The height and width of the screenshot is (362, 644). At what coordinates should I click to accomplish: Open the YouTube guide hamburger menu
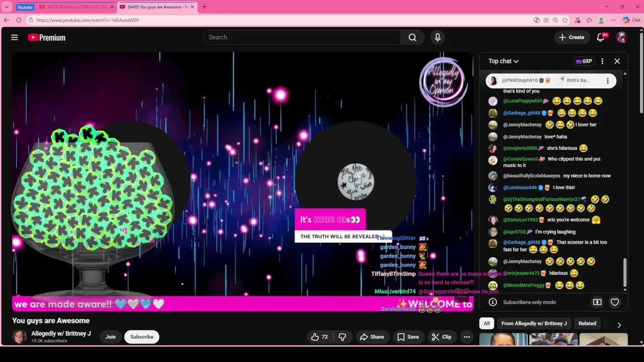[x=15, y=37]
